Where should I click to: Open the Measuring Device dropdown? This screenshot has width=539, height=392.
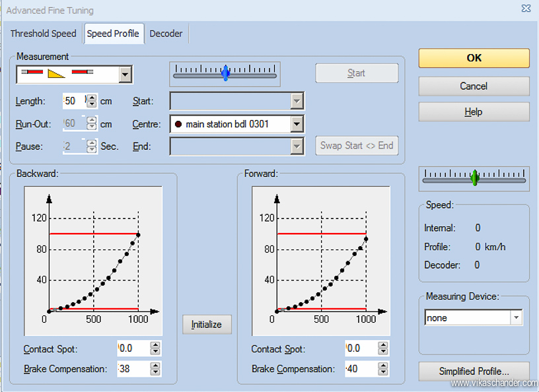pyautogui.click(x=515, y=318)
